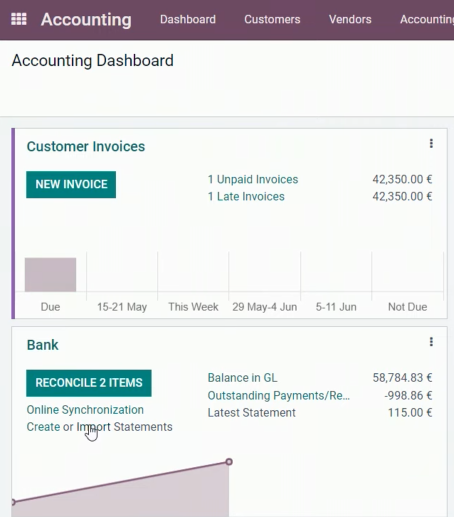
Task: Open Balance in GL link
Action: click(x=242, y=378)
